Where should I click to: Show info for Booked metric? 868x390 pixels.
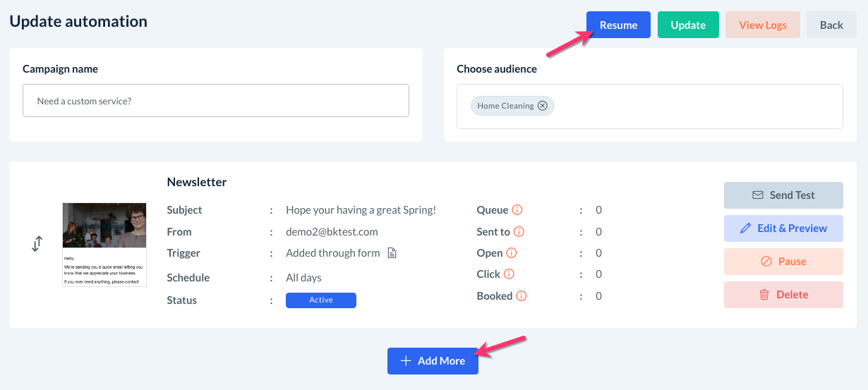(522, 296)
